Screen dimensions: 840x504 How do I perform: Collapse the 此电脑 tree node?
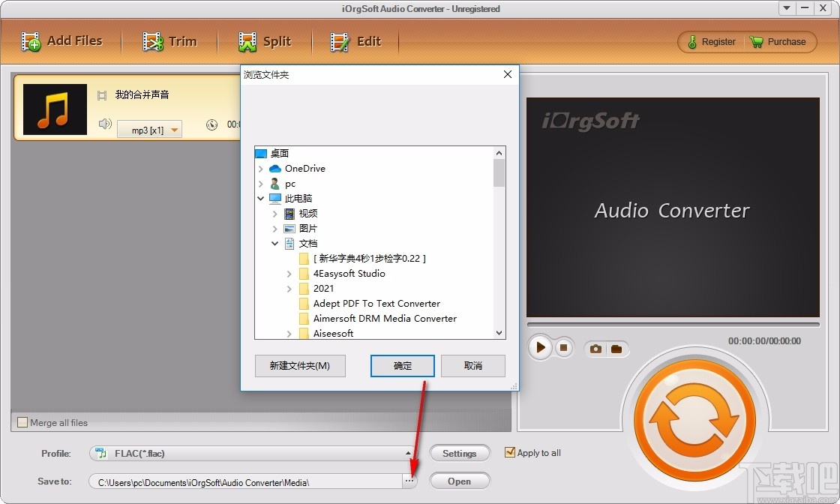261,198
